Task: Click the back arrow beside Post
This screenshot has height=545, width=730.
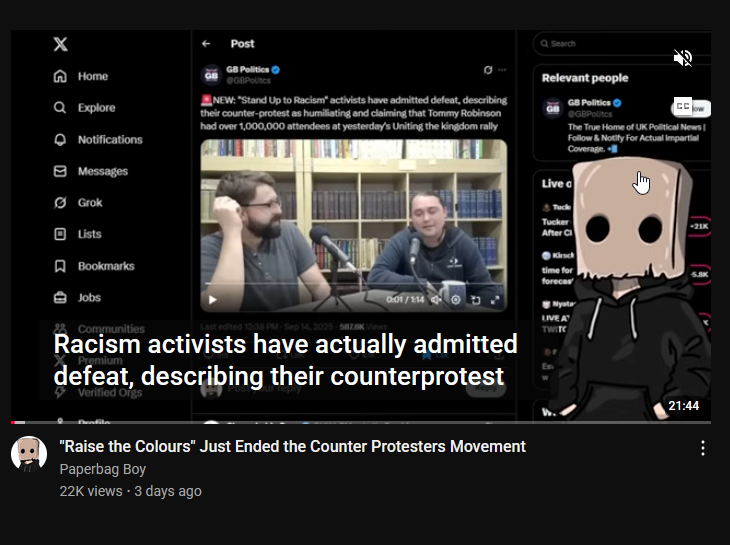Action: [x=206, y=44]
